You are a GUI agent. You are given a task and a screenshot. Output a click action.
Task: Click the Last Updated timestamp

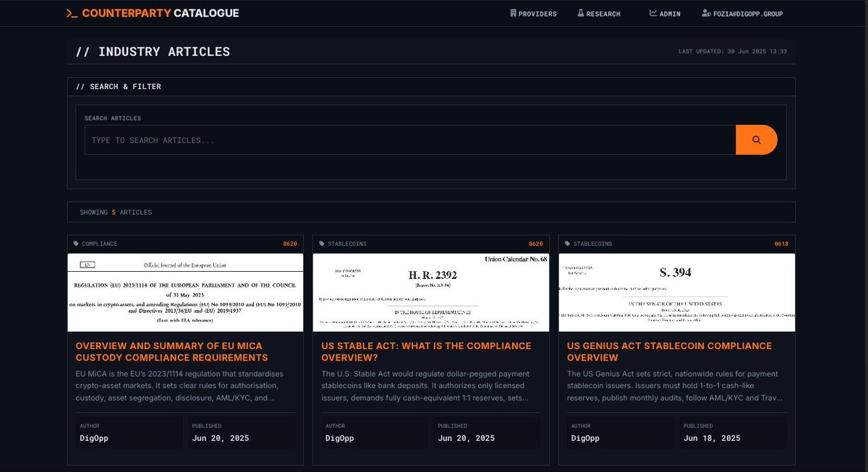(x=733, y=51)
